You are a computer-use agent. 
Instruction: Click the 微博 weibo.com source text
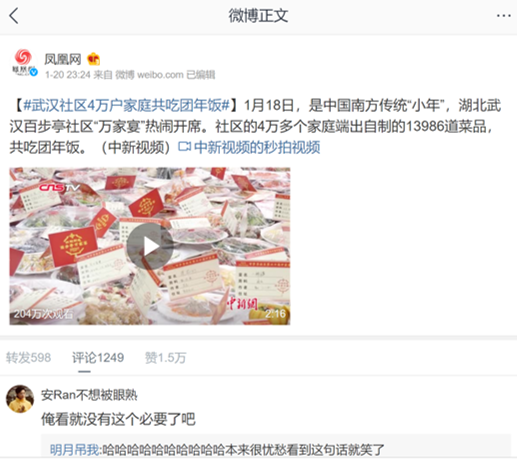(x=149, y=75)
